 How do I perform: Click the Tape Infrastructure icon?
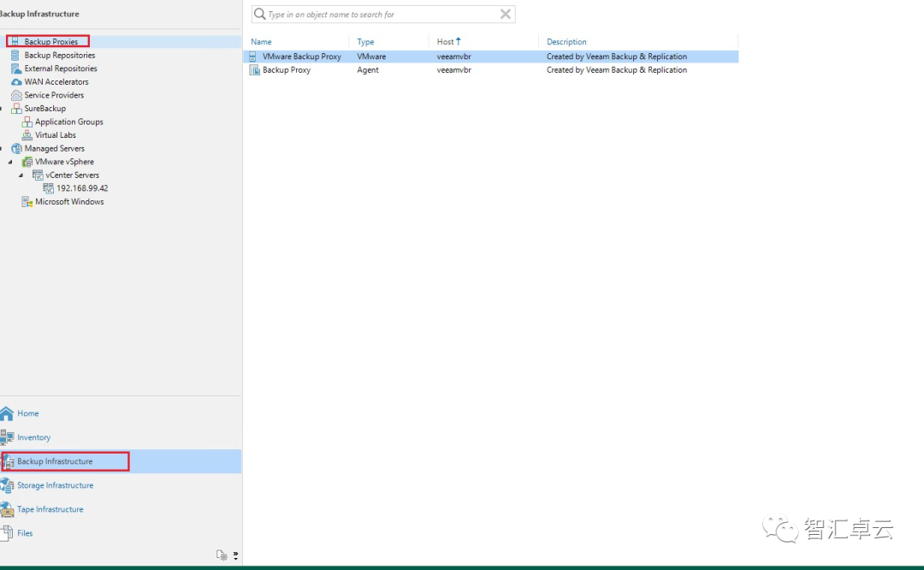(7, 508)
